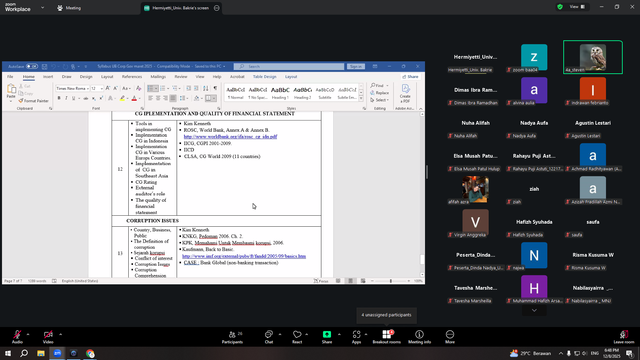Click the Paste icon in Word
Screen dimensions: 640x360
point(11,89)
